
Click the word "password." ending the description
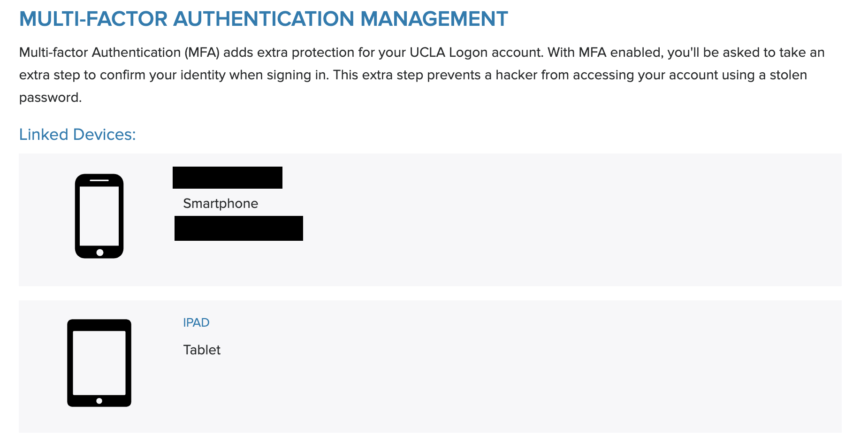[x=51, y=98]
